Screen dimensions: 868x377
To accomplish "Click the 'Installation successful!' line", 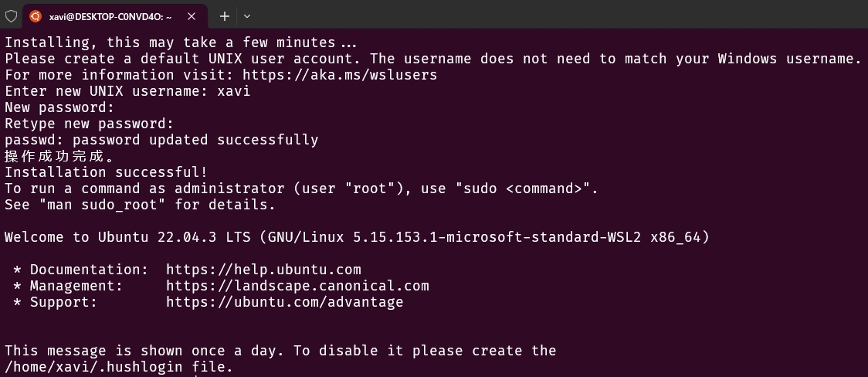I will (x=107, y=172).
